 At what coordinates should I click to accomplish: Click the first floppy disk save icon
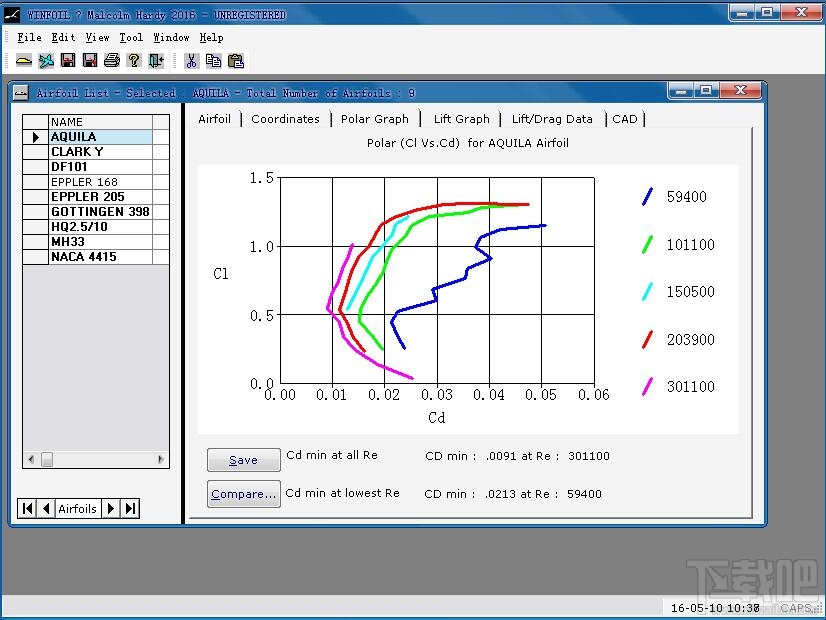click(68, 61)
